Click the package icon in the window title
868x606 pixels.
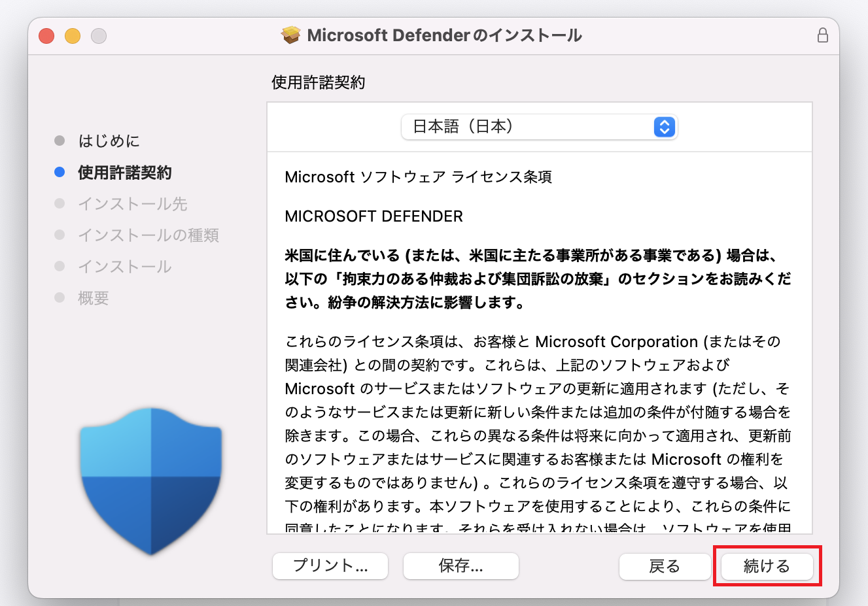pyautogui.click(x=291, y=35)
